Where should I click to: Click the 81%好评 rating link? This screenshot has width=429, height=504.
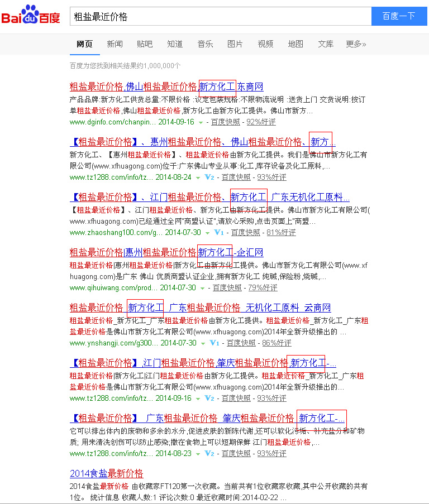point(282,233)
